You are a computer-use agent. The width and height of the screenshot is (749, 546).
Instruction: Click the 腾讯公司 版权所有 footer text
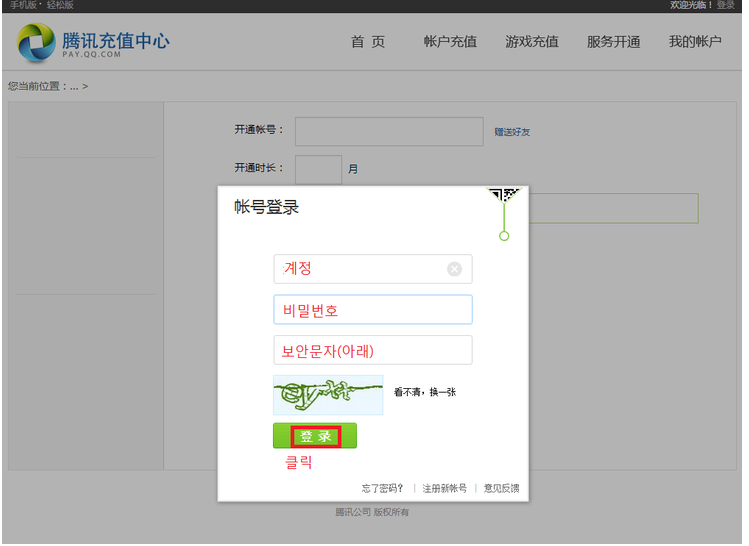point(372,512)
